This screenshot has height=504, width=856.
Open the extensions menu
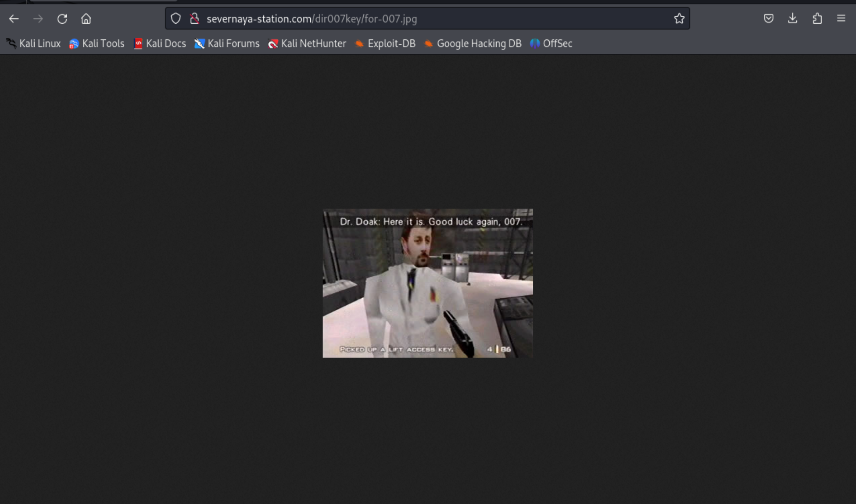pos(817,18)
